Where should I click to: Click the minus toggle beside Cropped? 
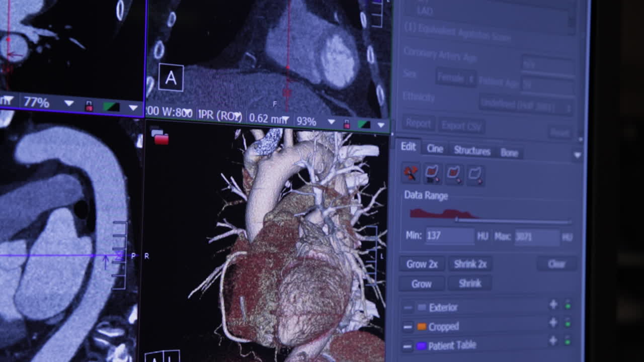408,326
